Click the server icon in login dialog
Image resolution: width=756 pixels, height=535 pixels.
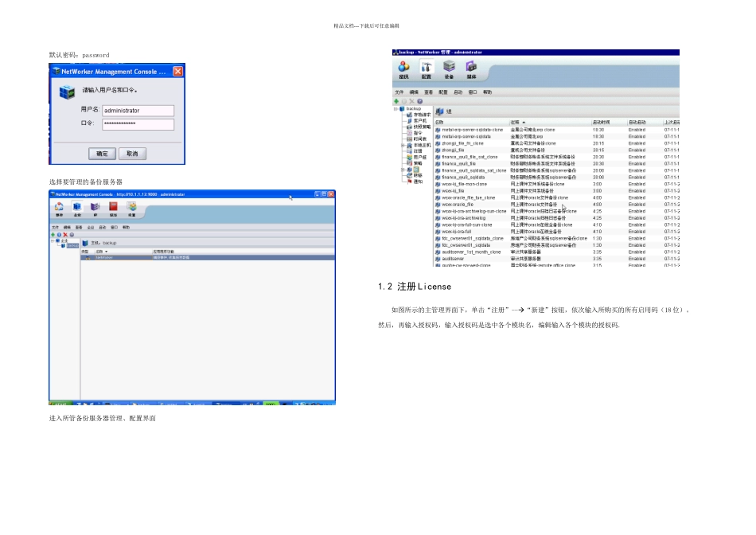click(67, 92)
